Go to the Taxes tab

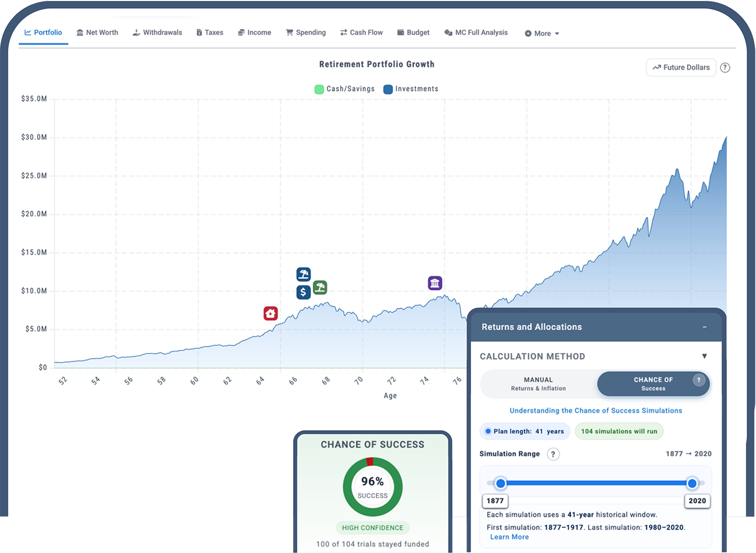[x=209, y=33]
